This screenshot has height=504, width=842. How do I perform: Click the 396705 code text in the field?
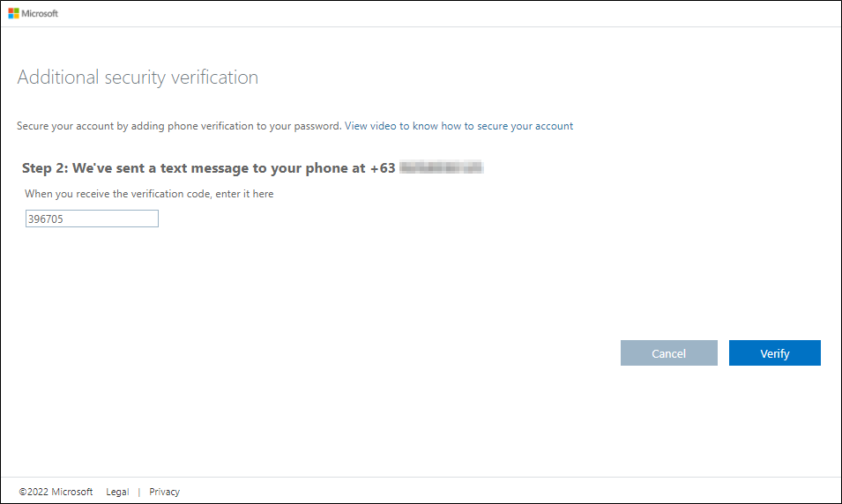pyautogui.click(x=46, y=219)
